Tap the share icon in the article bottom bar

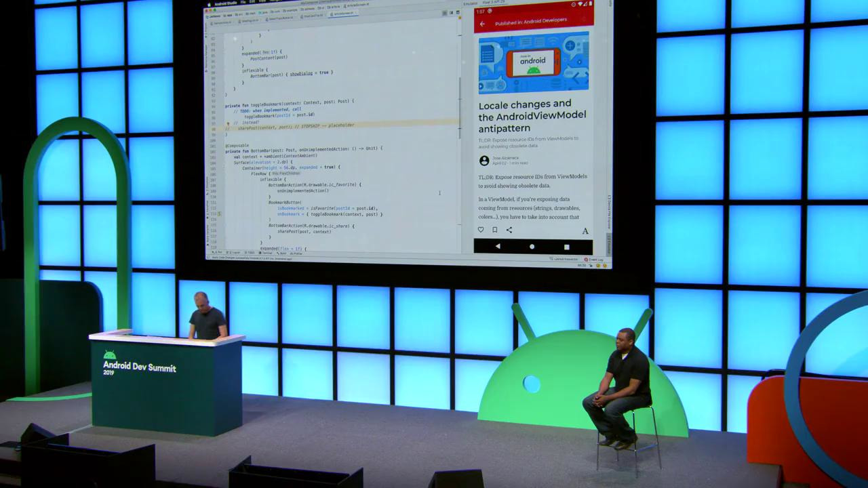pos(509,230)
